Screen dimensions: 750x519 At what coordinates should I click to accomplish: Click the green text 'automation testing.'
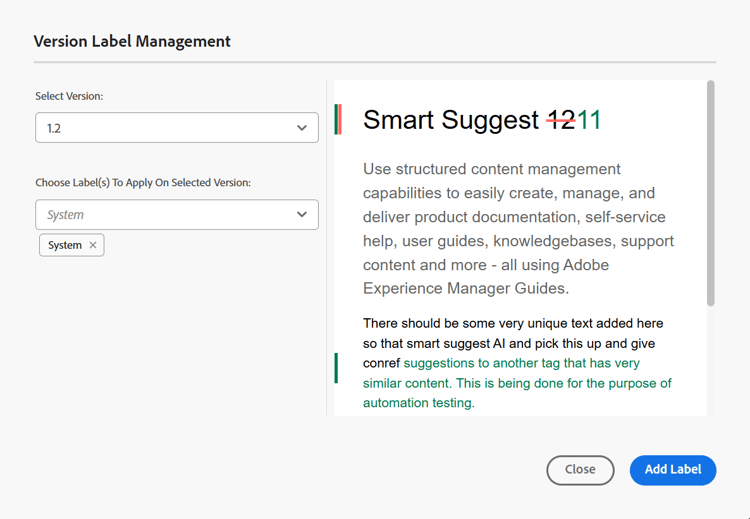419,403
